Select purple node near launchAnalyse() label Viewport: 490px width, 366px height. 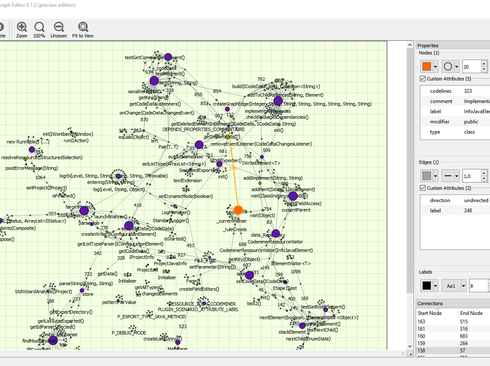click(x=84, y=211)
